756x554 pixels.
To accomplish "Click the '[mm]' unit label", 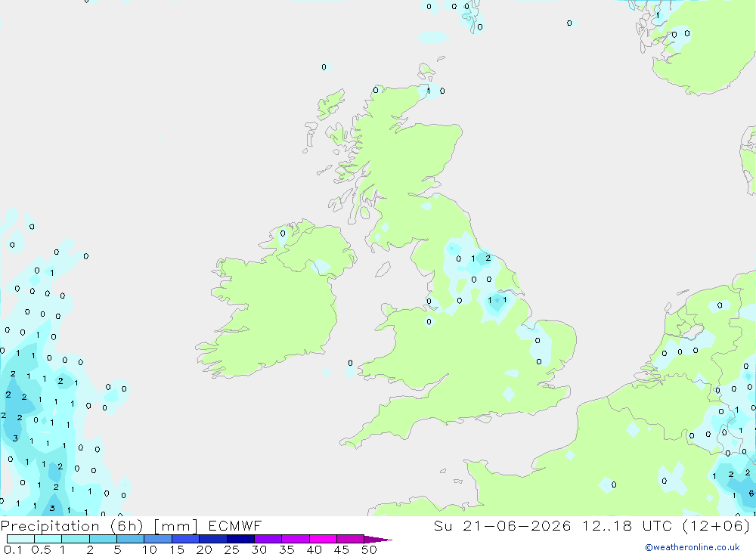I will click(175, 525).
